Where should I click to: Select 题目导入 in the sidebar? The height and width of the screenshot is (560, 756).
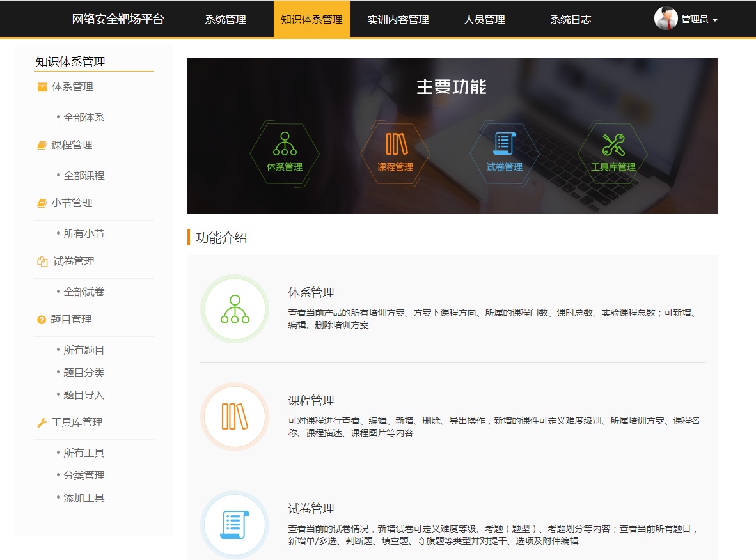coord(84,395)
